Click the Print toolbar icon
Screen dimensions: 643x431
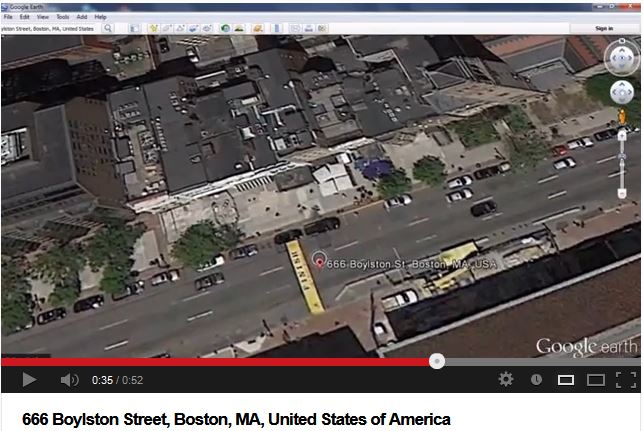click(308, 28)
